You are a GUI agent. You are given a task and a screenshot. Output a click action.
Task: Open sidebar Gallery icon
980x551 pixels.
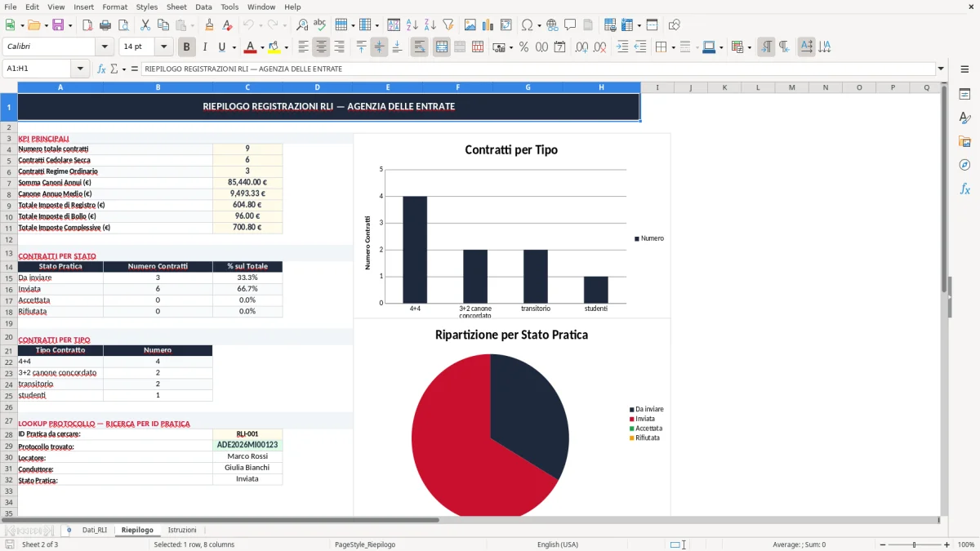pyautogui.click(x=964, y=141)
